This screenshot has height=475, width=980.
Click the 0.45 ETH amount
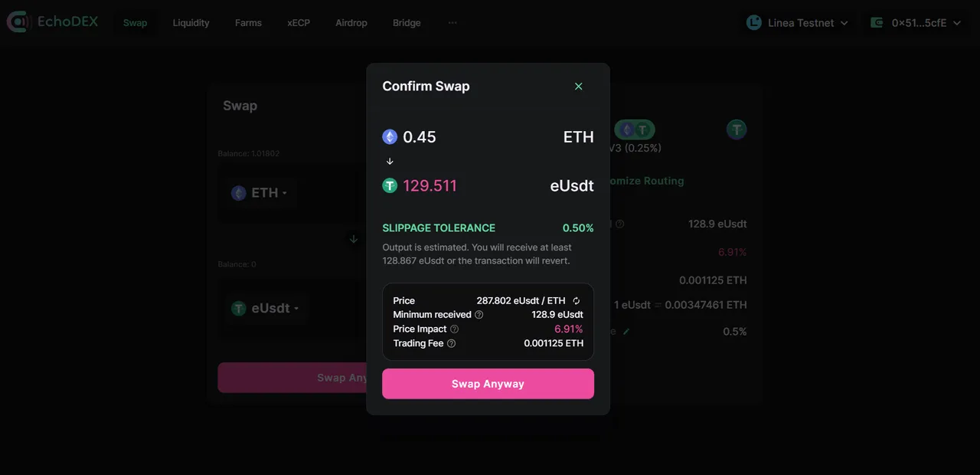[x=420, y=137]
